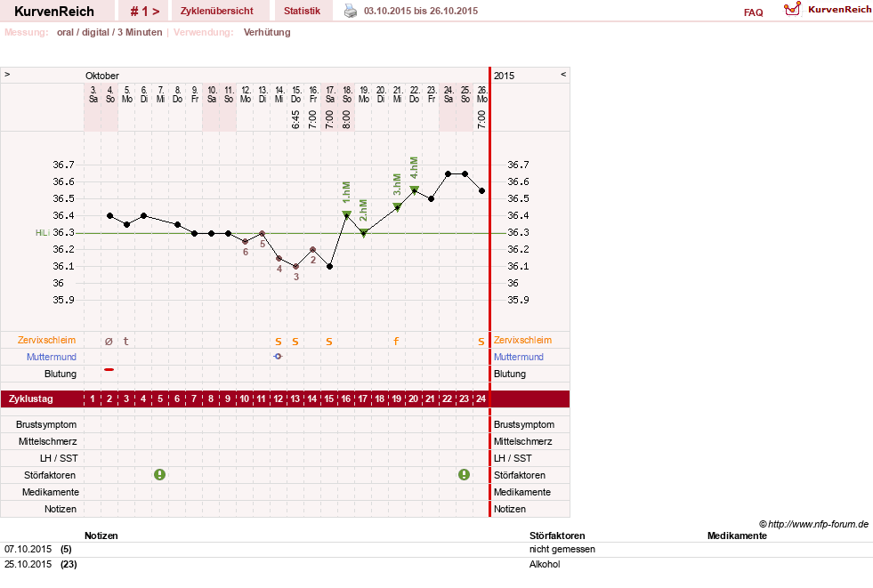Click the 'Verhütung' usage value

267,32
